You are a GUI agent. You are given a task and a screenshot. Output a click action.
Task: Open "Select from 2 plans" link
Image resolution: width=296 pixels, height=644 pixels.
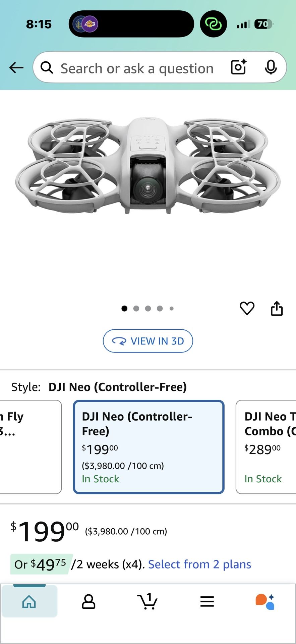(199, 565)
